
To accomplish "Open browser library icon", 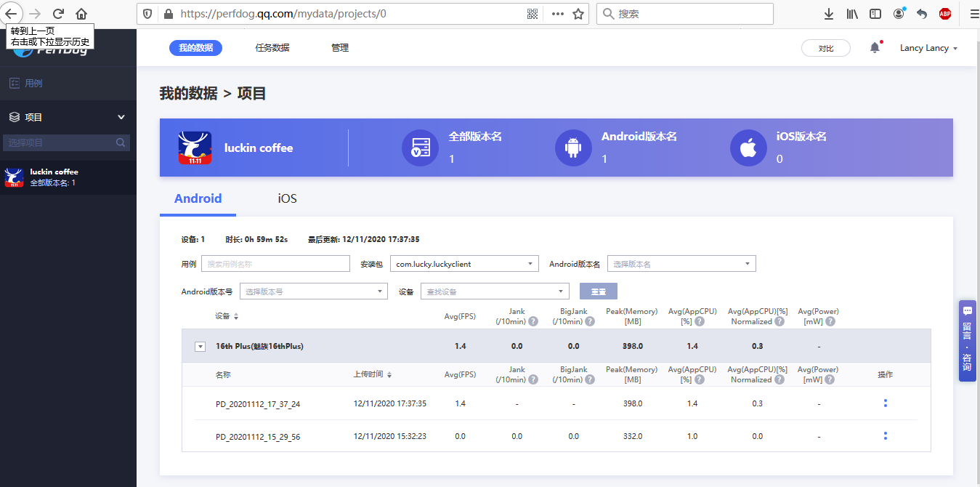I will click(852, 14).
